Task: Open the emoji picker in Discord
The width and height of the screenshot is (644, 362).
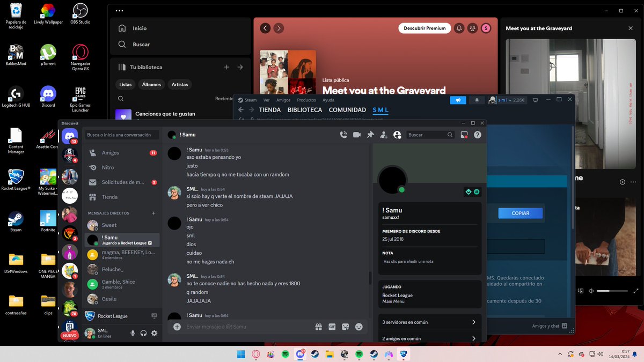Action: (x=359, y=327)
